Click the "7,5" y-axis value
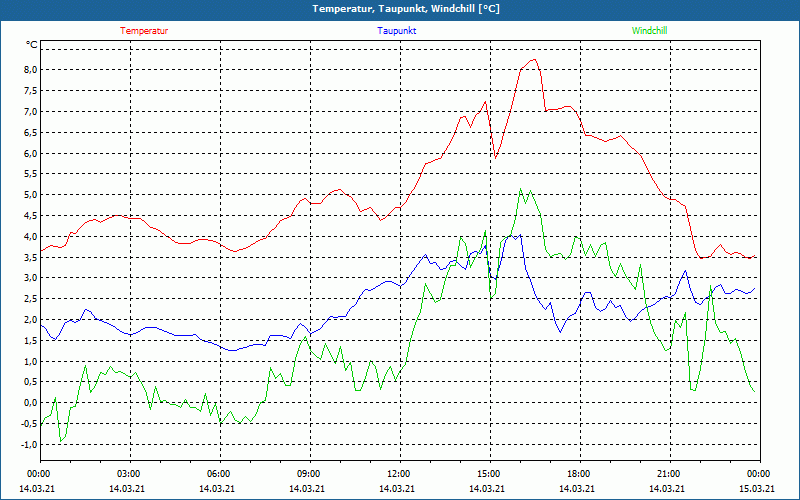Image resolution: width=800 pixels, height=500 pixels. [x=32, y=91]
